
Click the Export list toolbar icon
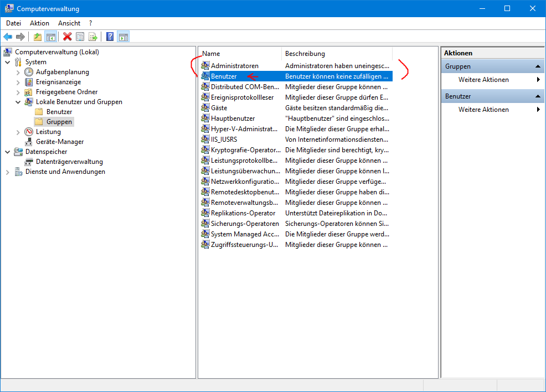[93, 37]
